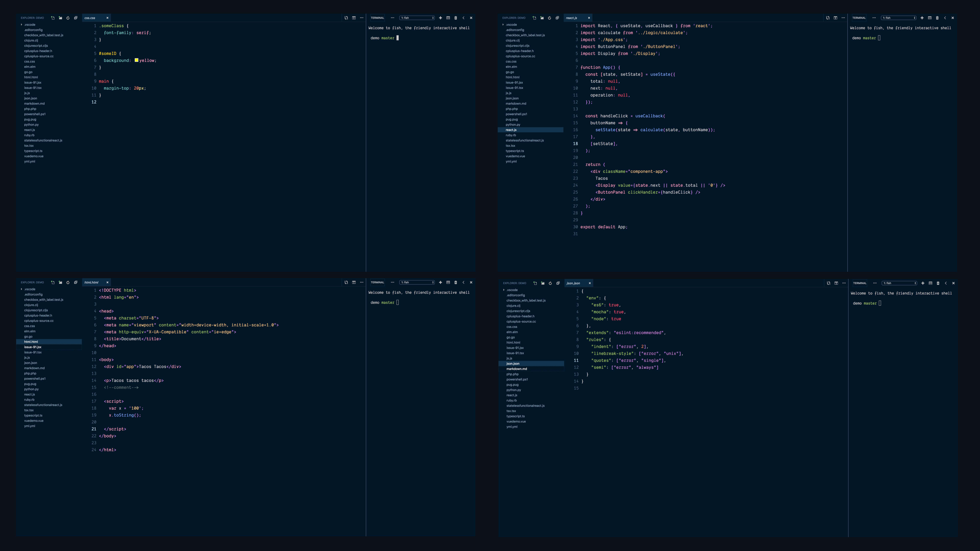Open elm.elm in css.css window explorer
The height and width of the screenshot is (551, 980).
click(30, 67)
